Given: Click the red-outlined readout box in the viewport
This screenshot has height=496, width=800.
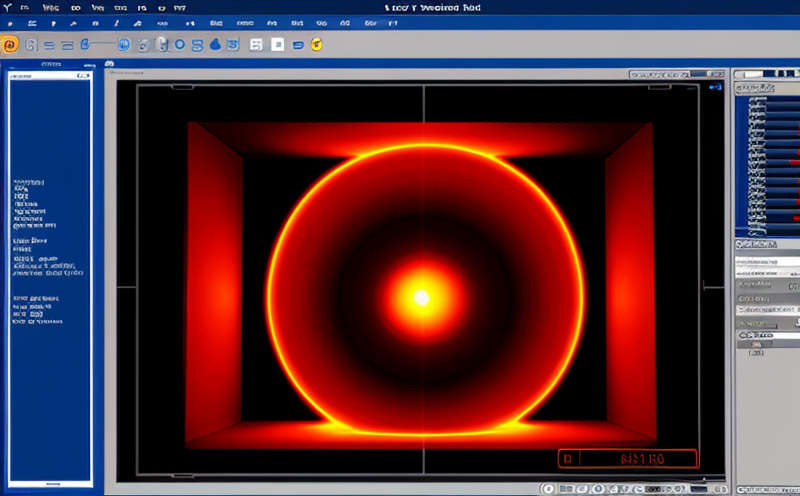Looking at the screenshot, I should (x=627, y=459).
